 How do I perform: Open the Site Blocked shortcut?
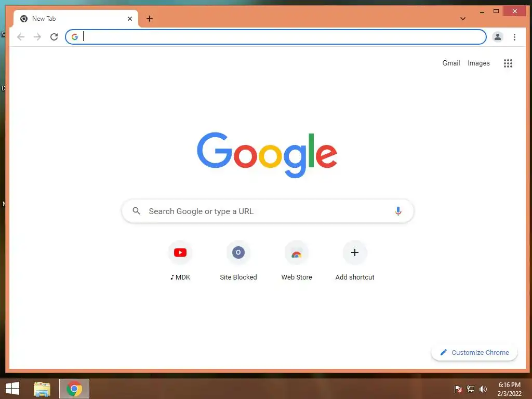coord(238,252)
